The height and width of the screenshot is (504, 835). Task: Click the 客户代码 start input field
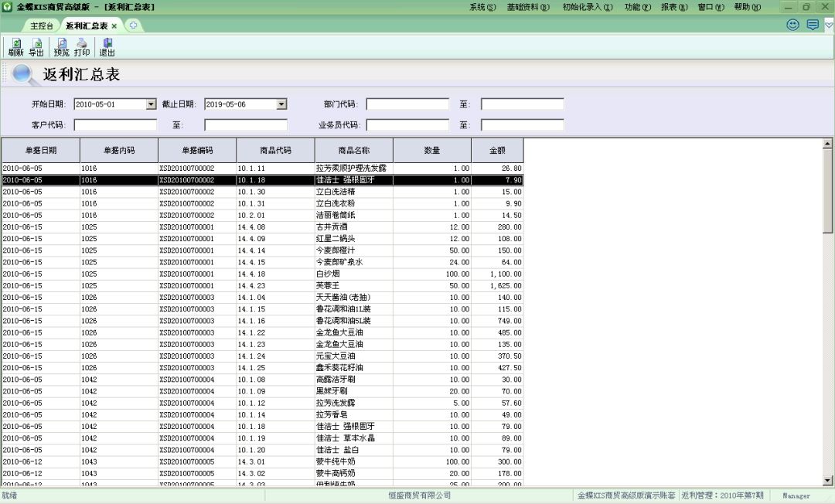(115, 125)
